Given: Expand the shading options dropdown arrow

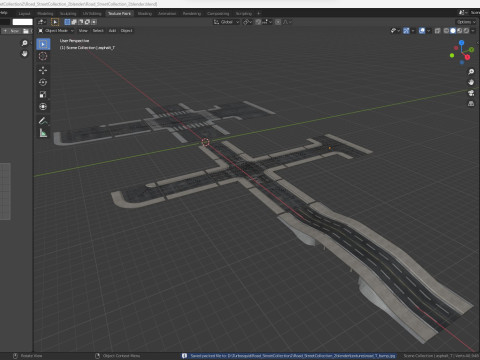Looking at the screenshot, I should coord(473,31).
